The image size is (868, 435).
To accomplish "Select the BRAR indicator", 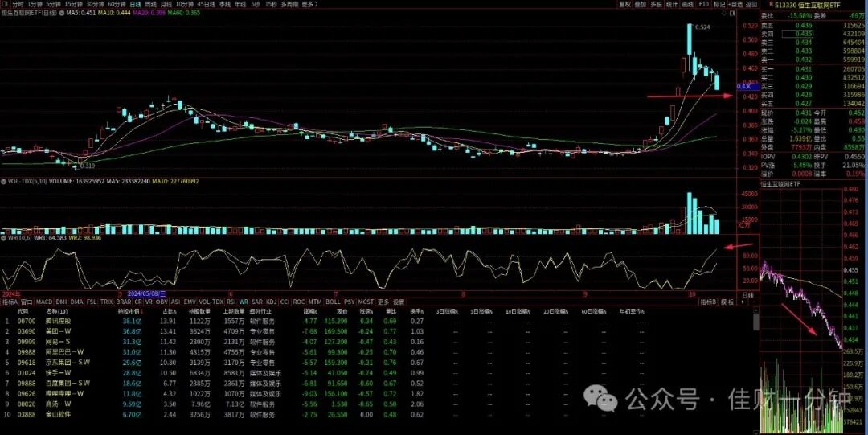I will pos(124,302).
